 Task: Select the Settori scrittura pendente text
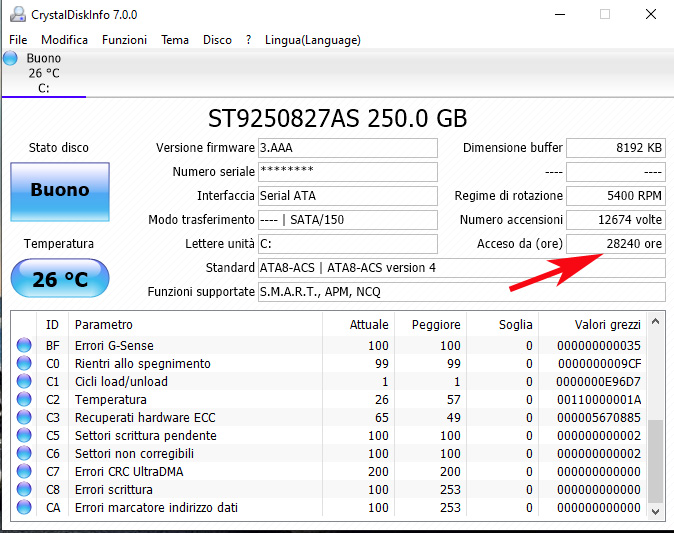tap(146, 436)
